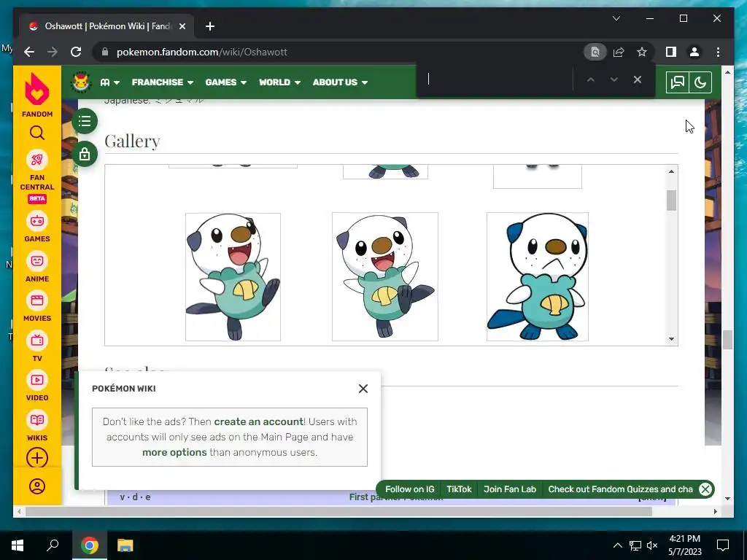Select the Oshawott Pokémon Wiki tab
The height and width of the screenshot is (560, 747).
[x=107, y=26]
